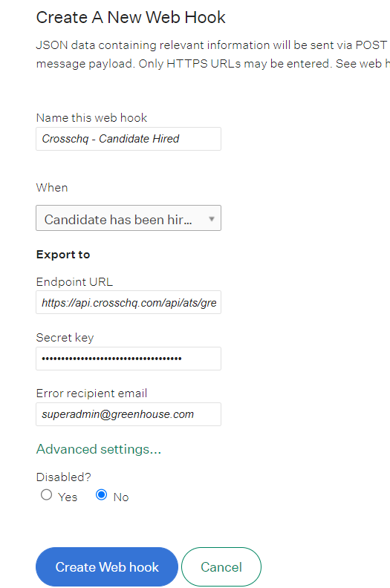Open the 'Candidate has been hired' dropdown
Screen dimensions: 390x588
(129, 218)
